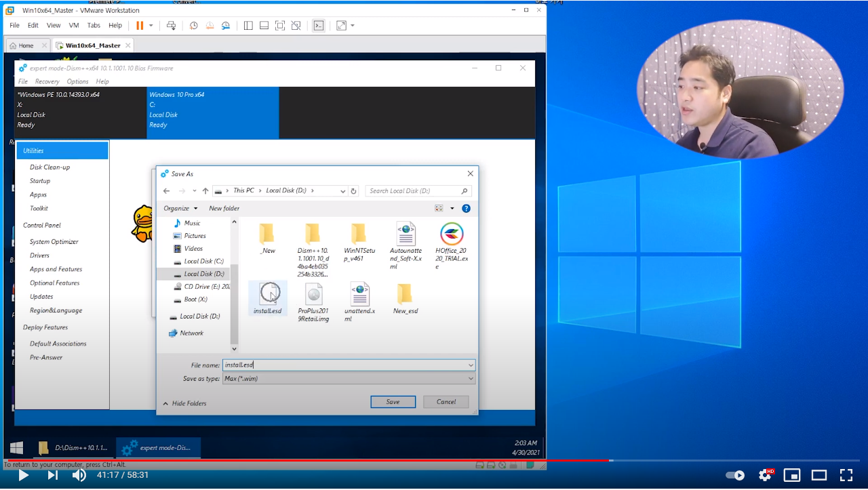The height and width of the screenshot is (490, 868).
Task: Select ProPlus2019Retail.img file
Action: tap(313, 302)
